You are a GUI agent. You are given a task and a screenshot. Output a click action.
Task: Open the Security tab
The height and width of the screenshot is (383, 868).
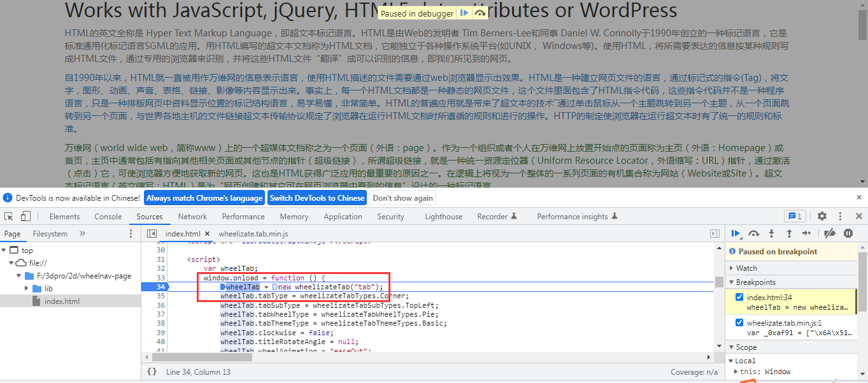(x=390, y=217)
